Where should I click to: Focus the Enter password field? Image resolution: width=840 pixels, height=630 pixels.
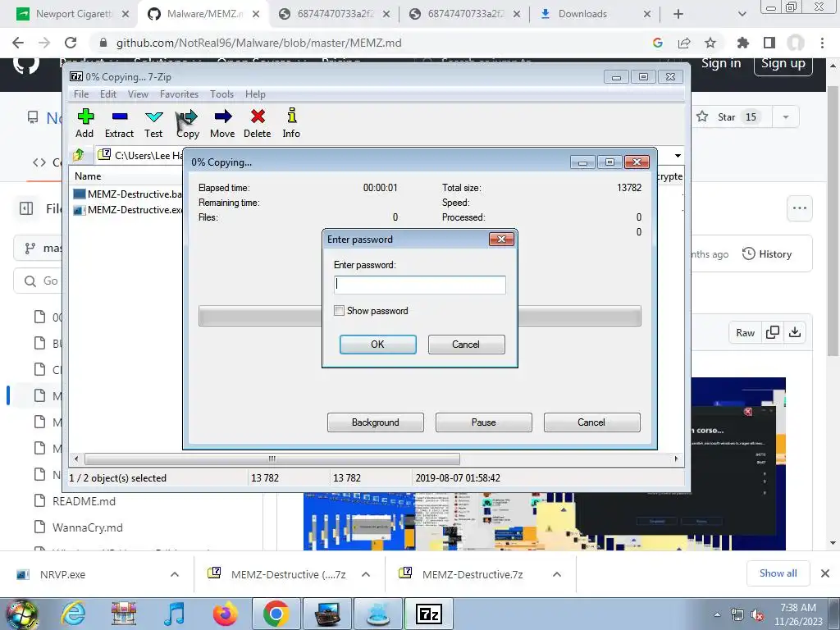419,285
